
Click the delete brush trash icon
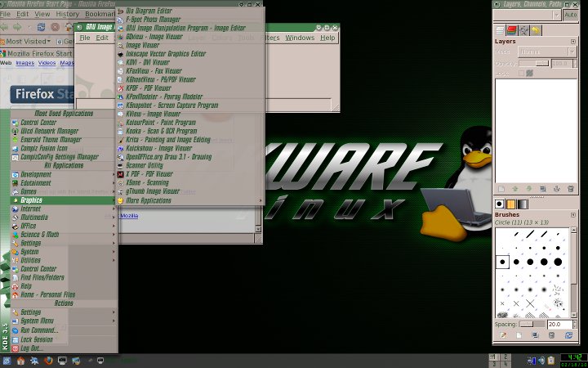(551, 335)
